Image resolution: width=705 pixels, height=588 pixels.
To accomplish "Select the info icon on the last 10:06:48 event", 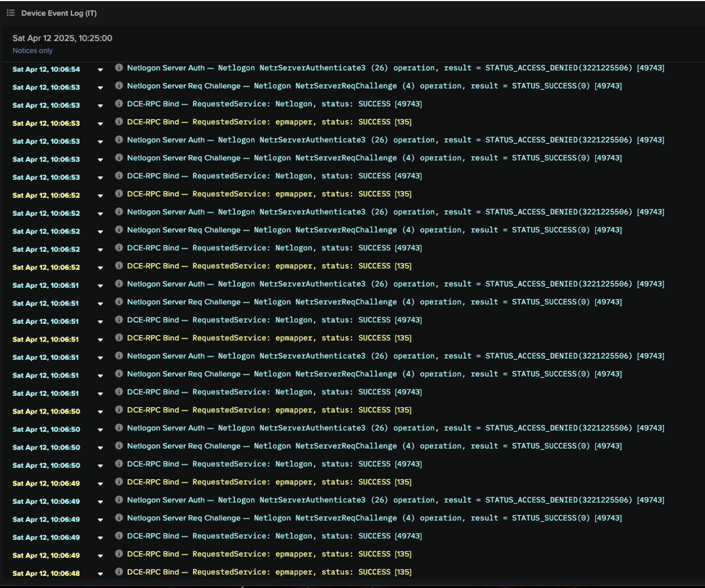I will click(119, 572).
